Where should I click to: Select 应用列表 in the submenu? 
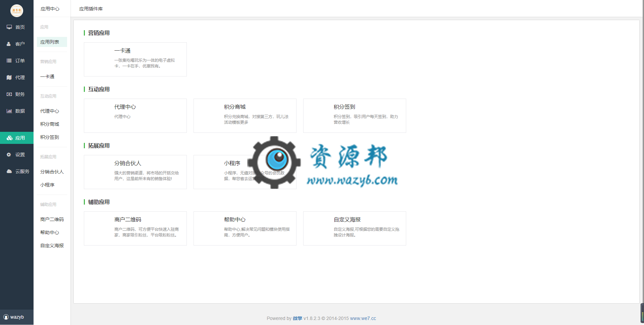click(x=52, y=42)
